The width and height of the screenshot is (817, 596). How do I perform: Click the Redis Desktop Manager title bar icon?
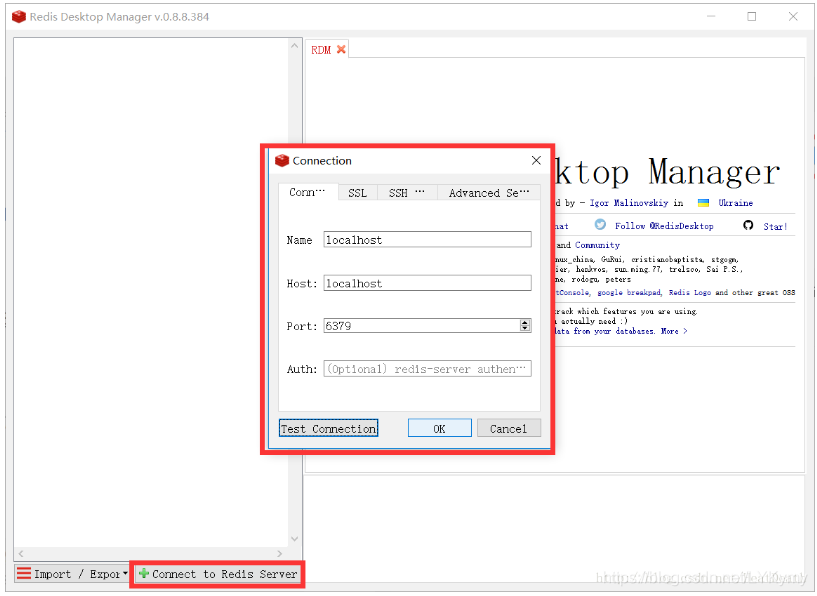coord(19,17)
